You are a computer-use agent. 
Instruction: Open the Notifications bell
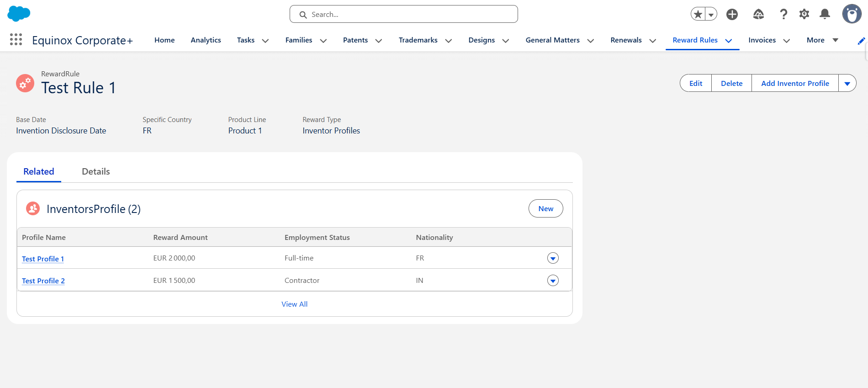pyautogui.click(x=825, y=14)
